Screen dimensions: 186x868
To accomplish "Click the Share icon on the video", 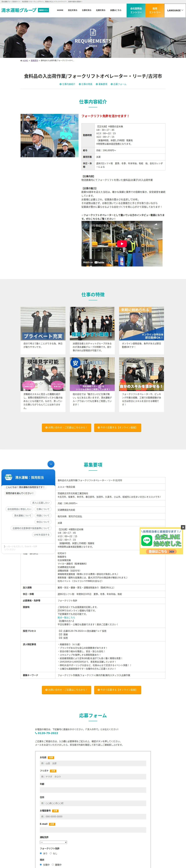I will 156,226.
